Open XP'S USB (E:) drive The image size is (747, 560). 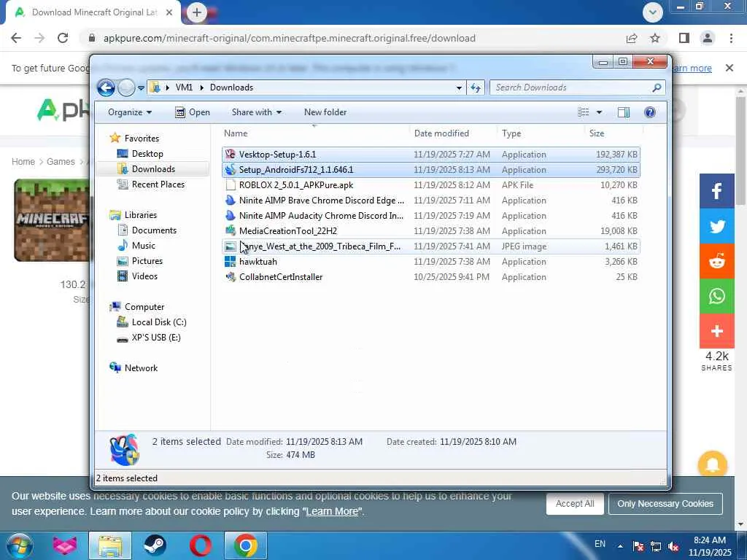pos(156,338)
